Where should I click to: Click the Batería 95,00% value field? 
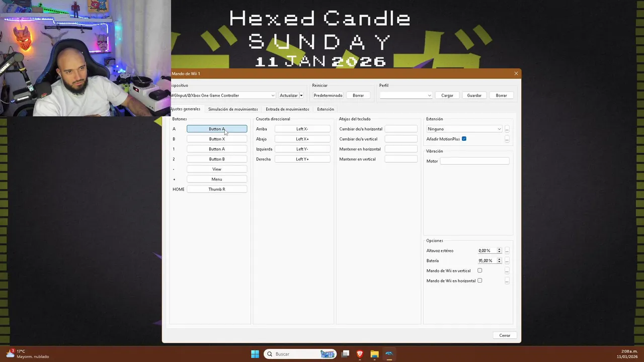487,260
